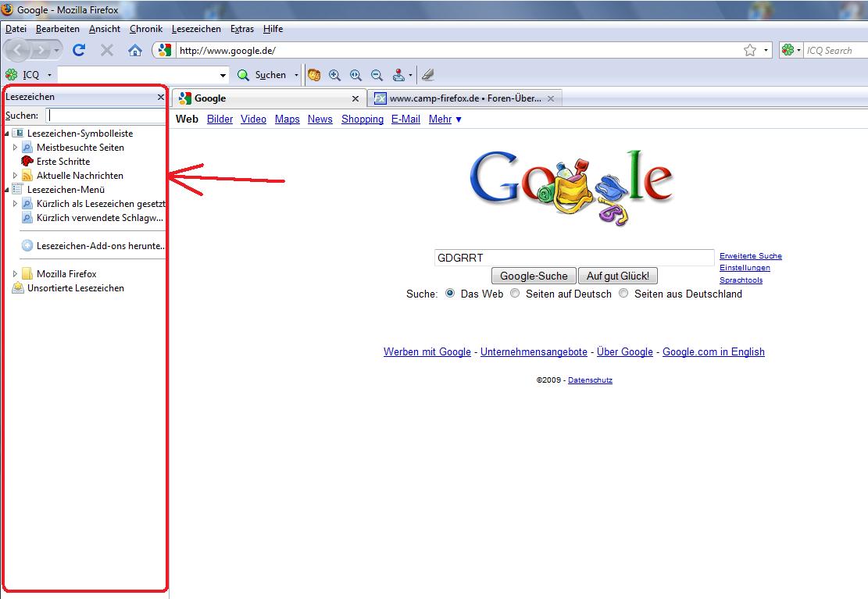Click the Aktuelle Nachrichten RSS feed icon
This screenshot has width=868, height=599.
[x=27, y=176]
